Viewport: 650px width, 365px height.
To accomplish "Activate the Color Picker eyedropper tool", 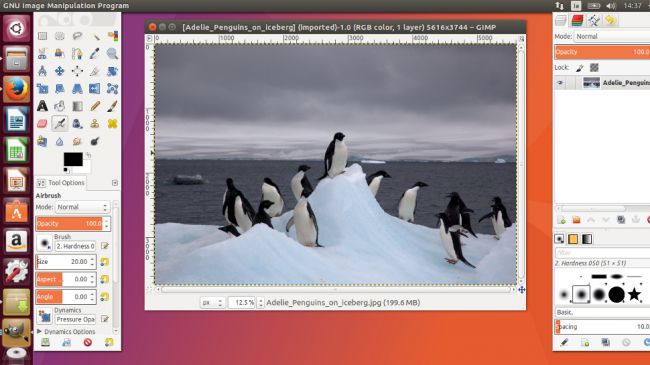I will tap(95, 54).
